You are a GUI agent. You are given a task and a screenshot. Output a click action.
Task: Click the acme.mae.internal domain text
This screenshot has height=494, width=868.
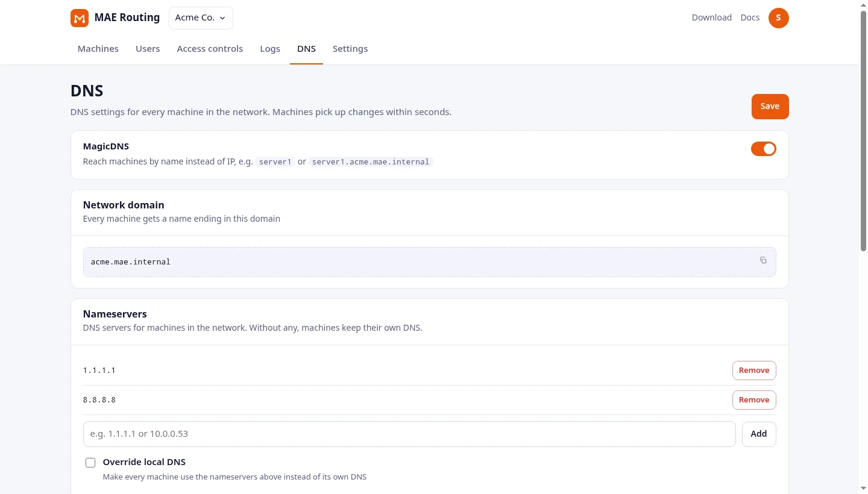pos(130,262)
